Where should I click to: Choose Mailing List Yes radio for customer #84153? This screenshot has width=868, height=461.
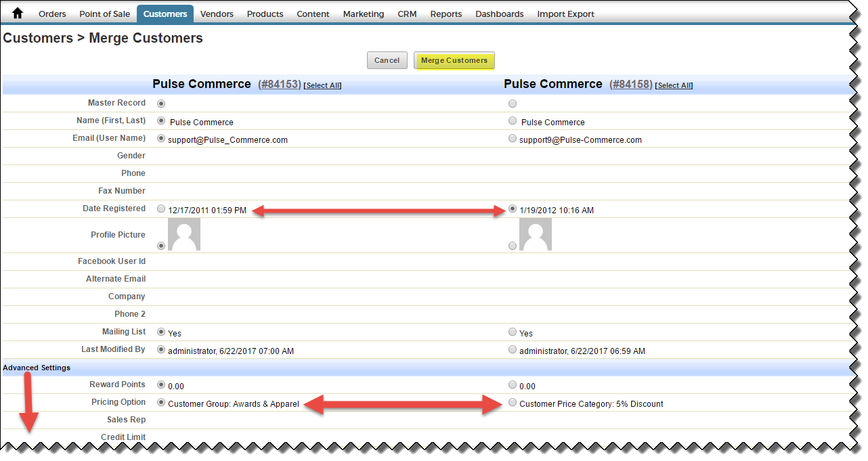click(x=161, y=332)
